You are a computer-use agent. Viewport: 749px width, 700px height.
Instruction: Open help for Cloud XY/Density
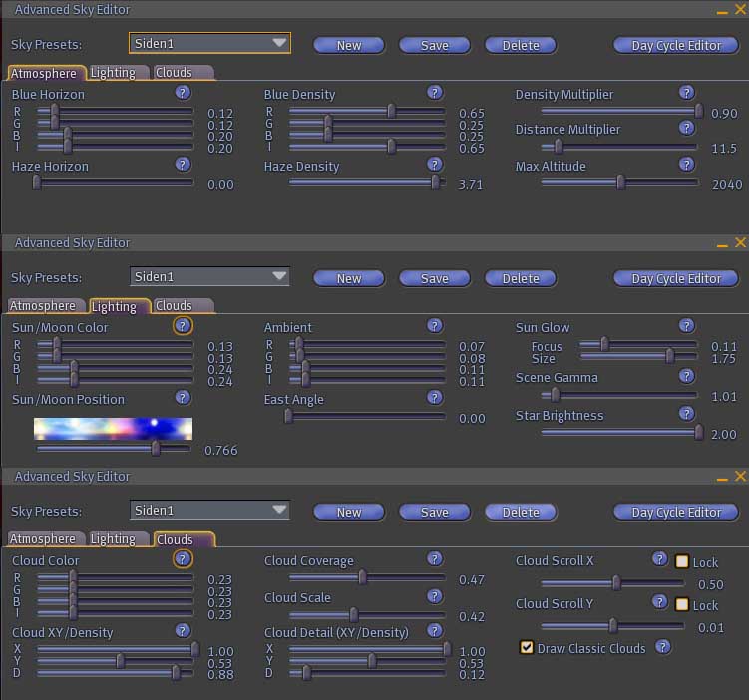pos(183,631)
